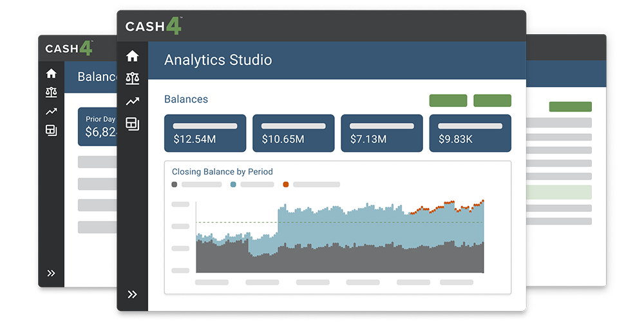Toggle the gray legend series dot
This screenshot has width=644, height=322.
175,185
